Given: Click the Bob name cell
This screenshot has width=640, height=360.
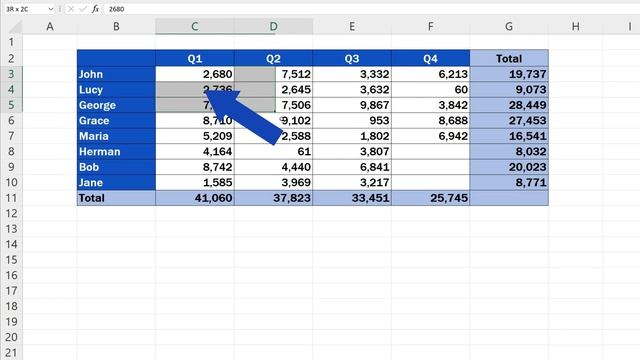Looking at the screenshot, I should [116, 167].
